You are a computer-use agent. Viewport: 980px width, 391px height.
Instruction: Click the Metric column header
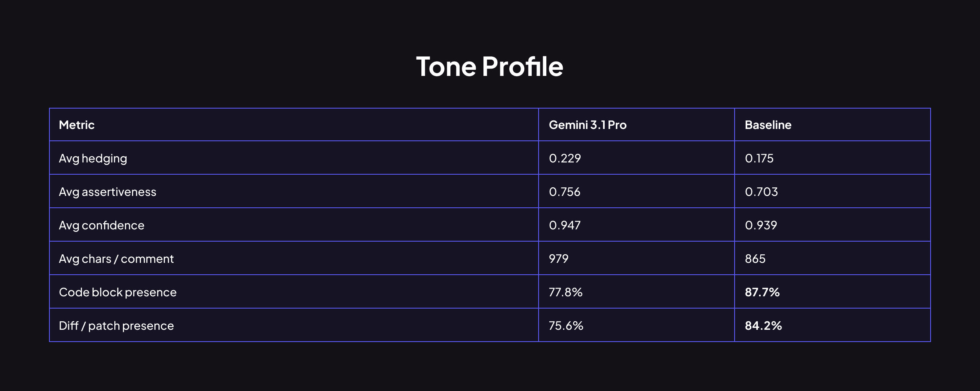tap(77, 125)
